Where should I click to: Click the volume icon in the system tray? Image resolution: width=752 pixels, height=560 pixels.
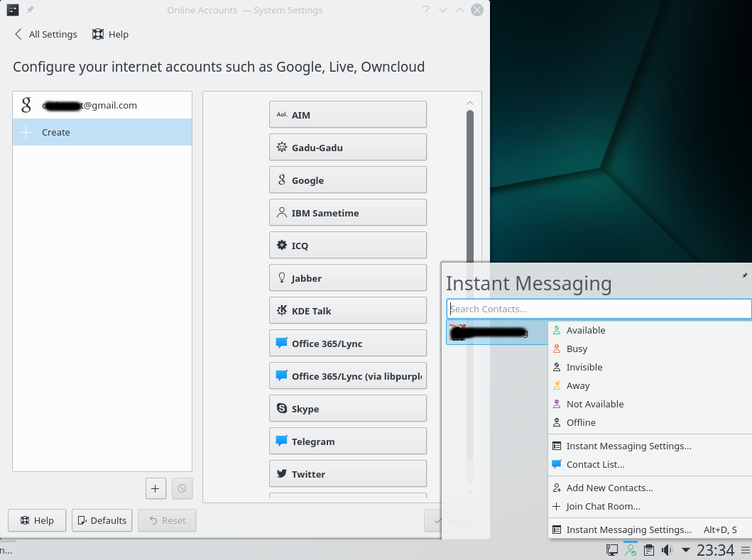point(667,549)
